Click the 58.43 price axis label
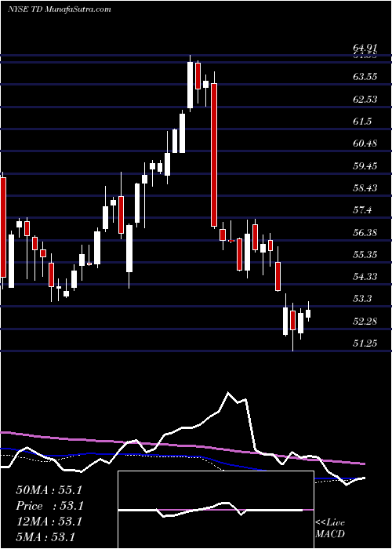Screen dimensions: 392x549 pyautogui.click(x=365, y=188)
